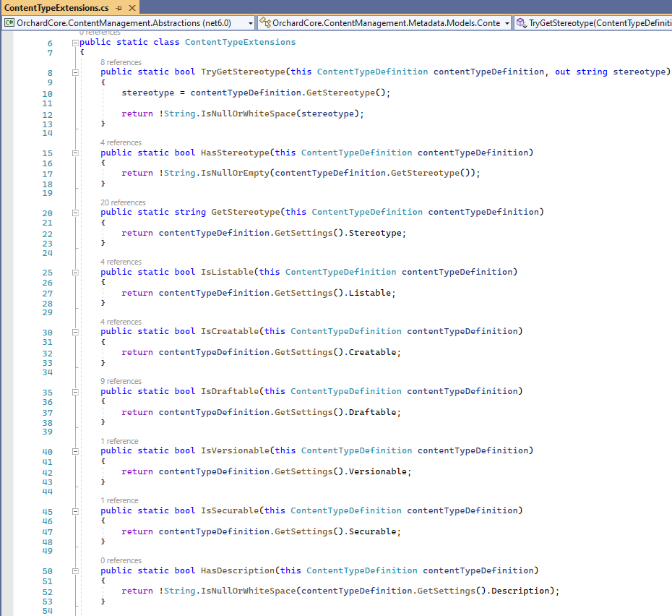This screenshot has width=672, height=616.
Task: Click IsNullOrWhiteSpace on line 12
Action: coord(248,114)
